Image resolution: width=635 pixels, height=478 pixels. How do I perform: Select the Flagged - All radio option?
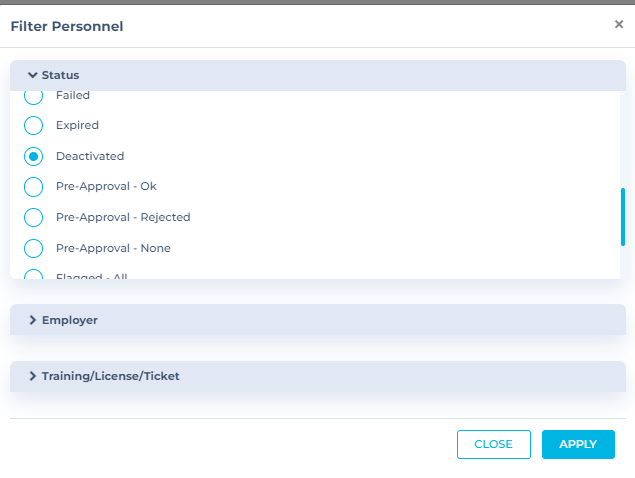33,274
